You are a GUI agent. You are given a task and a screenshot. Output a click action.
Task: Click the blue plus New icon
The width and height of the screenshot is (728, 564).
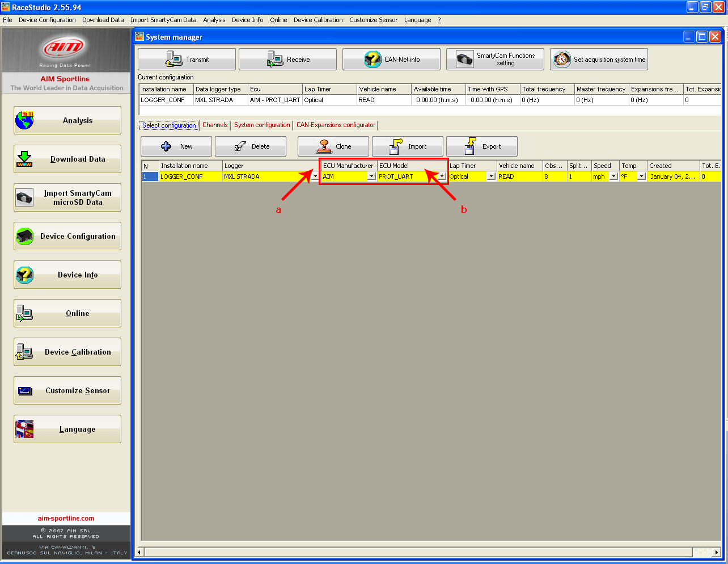pos(166,146)
